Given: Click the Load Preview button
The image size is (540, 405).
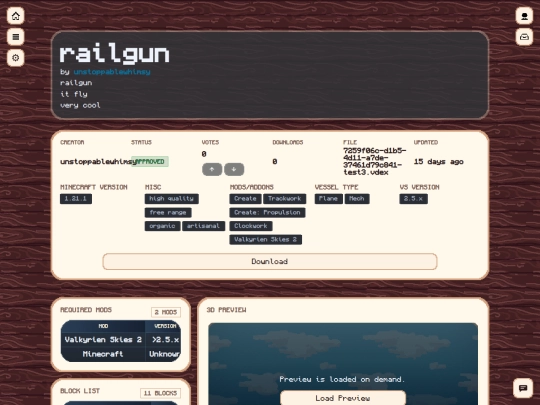Looking at the screenshot, I should [343, 398].
